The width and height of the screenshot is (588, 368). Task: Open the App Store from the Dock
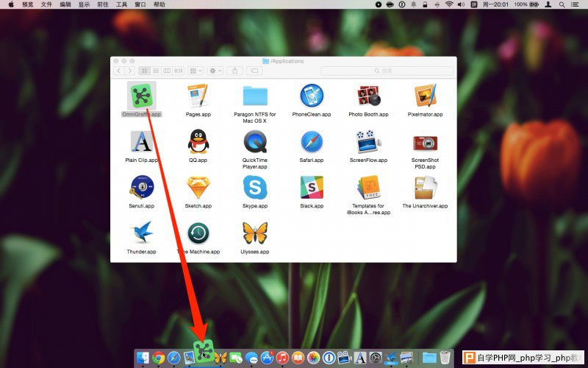(x=267, y=358)
